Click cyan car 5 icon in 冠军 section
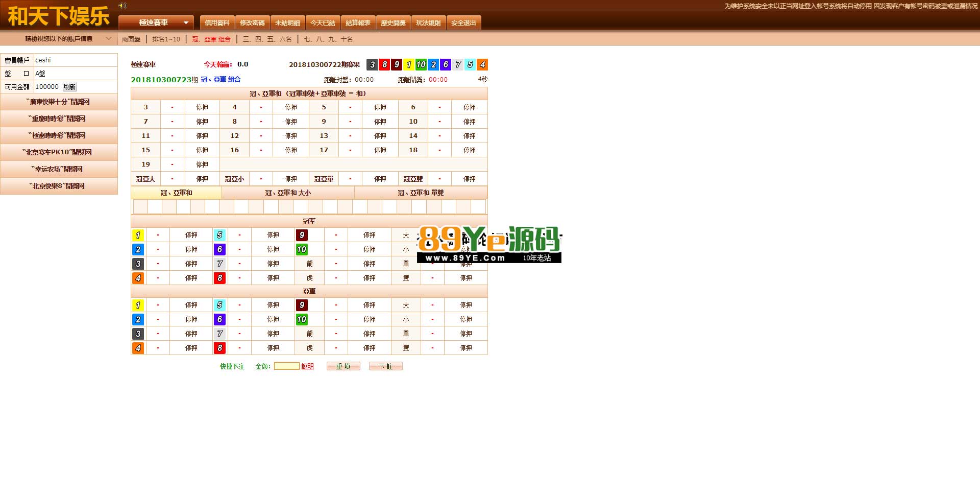This screenshot has width=980, height=495. (219, 235)
